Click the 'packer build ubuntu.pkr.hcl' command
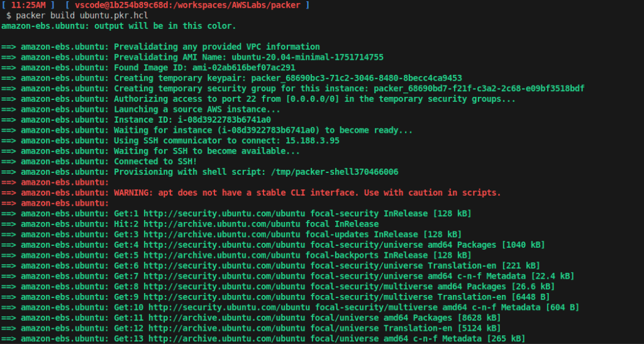Screen dimensions: 644x344 82,16
